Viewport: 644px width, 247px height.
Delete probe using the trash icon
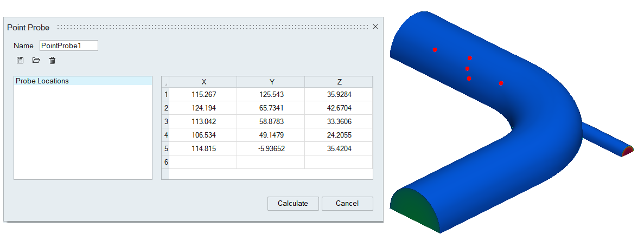[53, 60]
